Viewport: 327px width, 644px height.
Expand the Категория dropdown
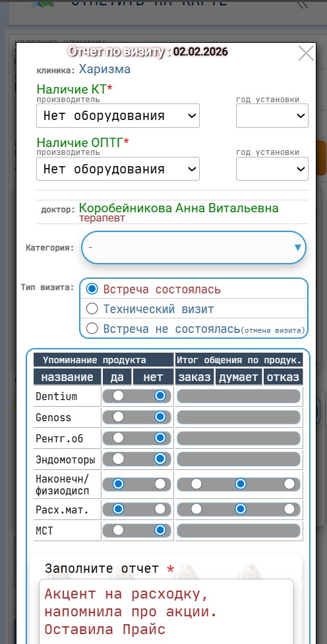(194, 247)
